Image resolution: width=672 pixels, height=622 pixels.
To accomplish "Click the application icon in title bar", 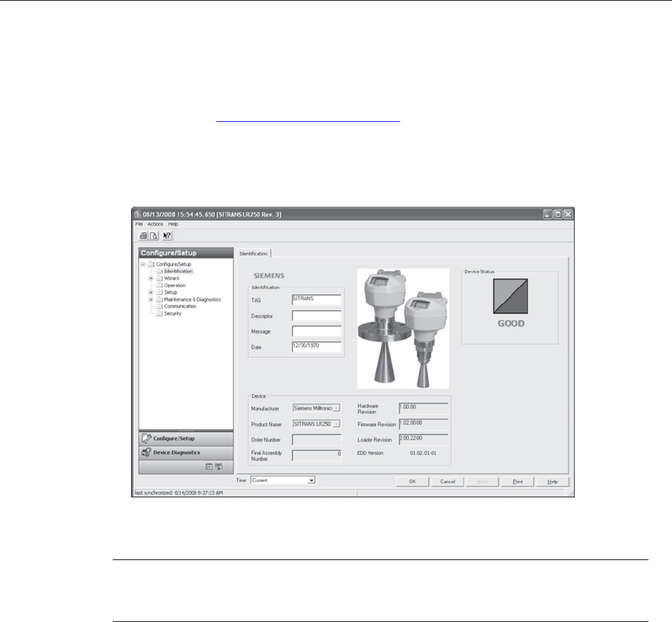I will [138, 215].
